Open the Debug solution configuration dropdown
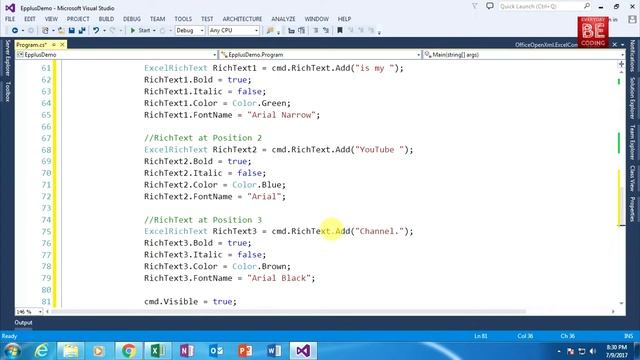Viewport: 640px width, 360px height. (190, 31)
